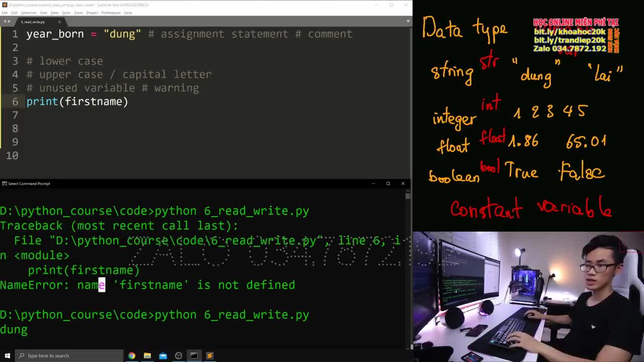This screenshot has width=644, height=362.
Task: Click the '# lower case' comment
Action: click(65, 61)
